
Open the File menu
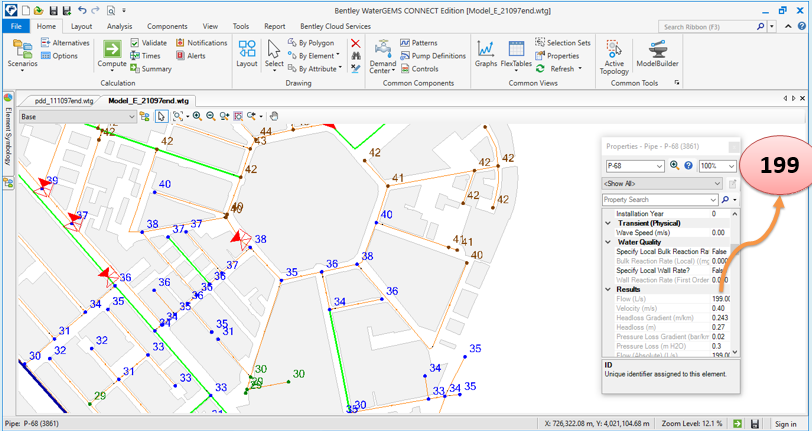pyautogui.click(x=16, y=26)
